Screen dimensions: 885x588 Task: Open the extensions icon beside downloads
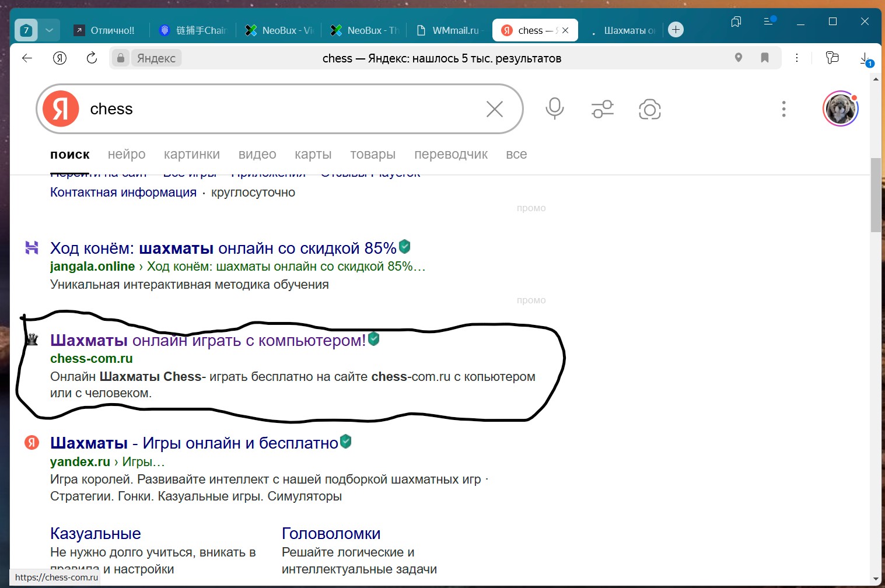point(832,57)
